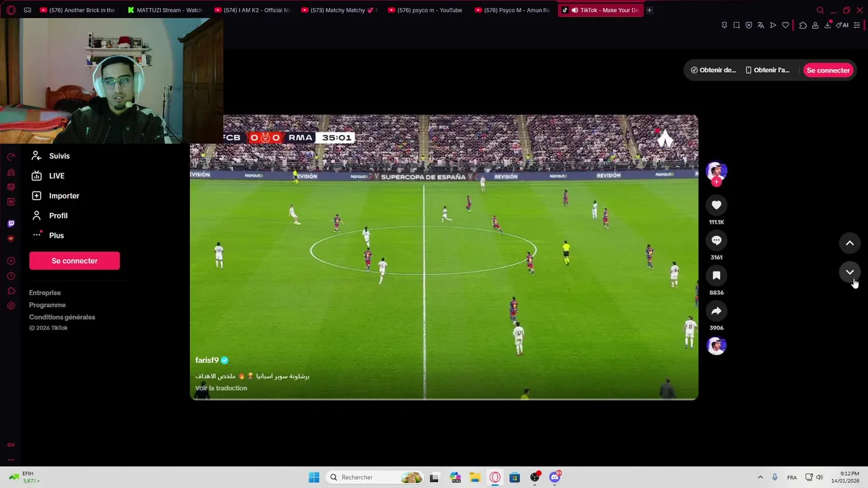
Task: Open the Opera GX menu logo
Action: click(11, 10)
